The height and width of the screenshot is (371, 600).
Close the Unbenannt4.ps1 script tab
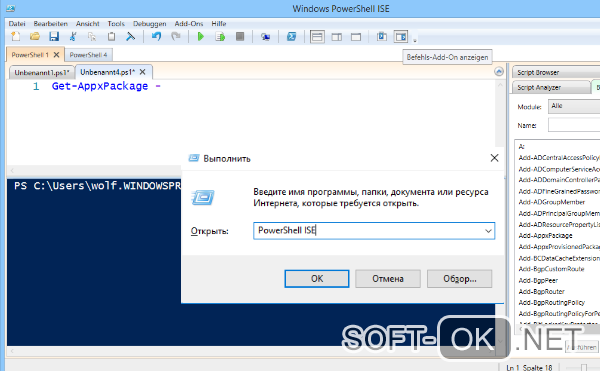142,72
